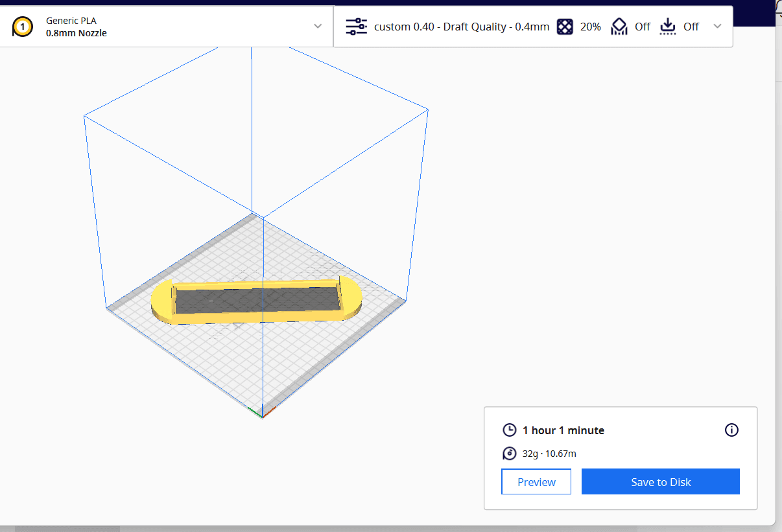
Task: Expand the Generic PLA material dropdown
Action: [x=318, y=26]
